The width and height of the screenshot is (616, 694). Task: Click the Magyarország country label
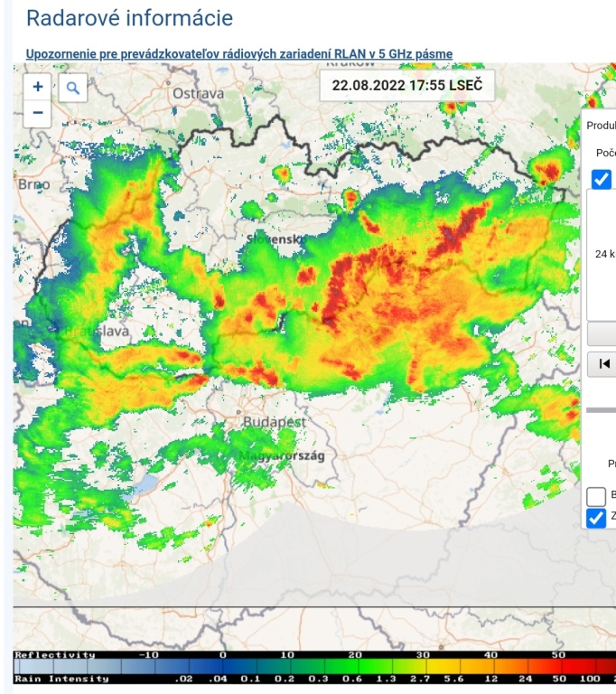coord(281,456)
